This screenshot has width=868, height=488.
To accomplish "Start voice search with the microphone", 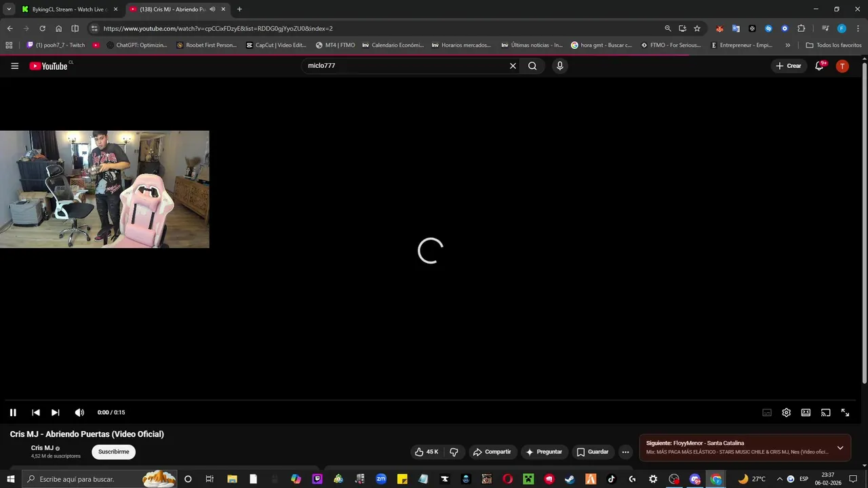I will (559, 66).
